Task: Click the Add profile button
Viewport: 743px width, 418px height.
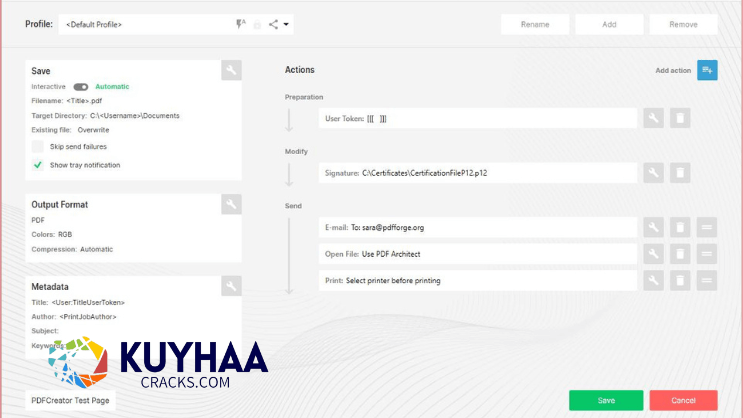Action: 609,24
